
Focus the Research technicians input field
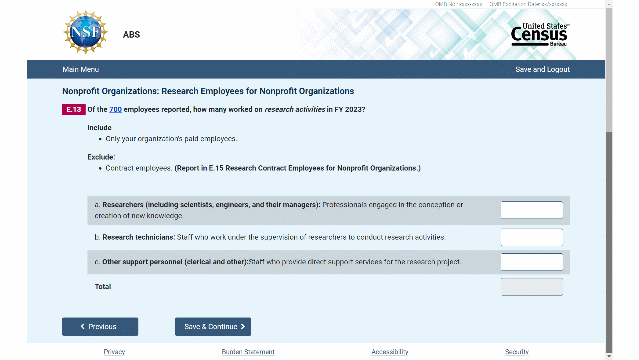pyautogui.click(x=532, y=237)
